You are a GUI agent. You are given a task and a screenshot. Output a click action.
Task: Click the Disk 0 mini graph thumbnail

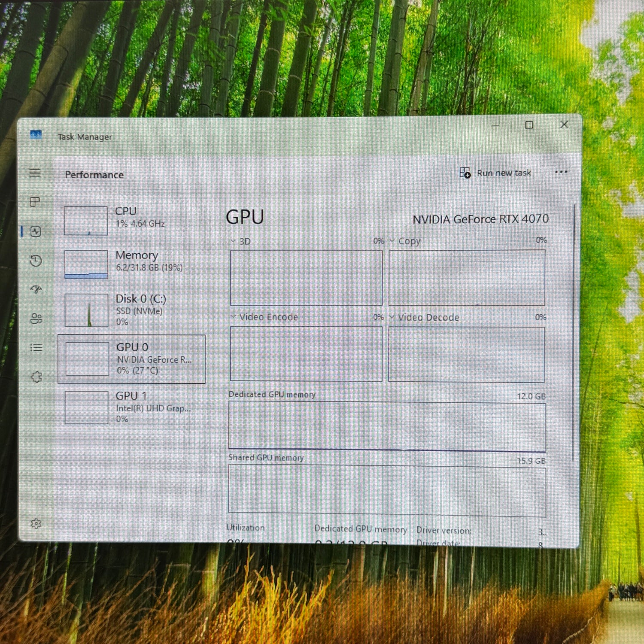point(86,310)
